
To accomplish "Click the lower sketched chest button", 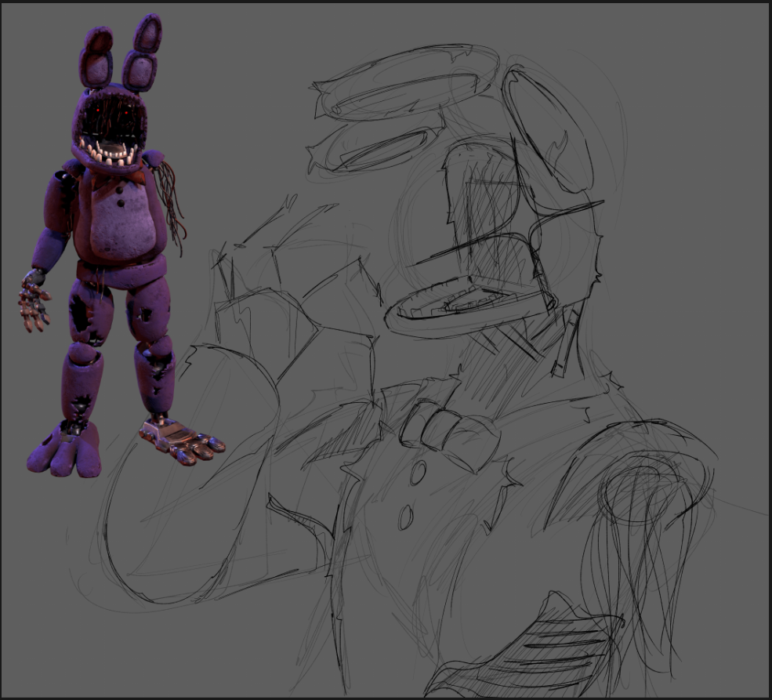I will 406,517.
